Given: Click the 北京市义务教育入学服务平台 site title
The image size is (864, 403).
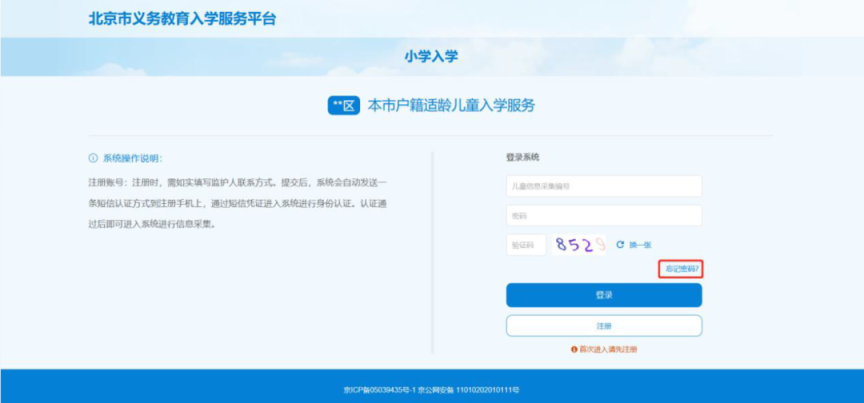Looking at the screenshot, I should 181,19.
